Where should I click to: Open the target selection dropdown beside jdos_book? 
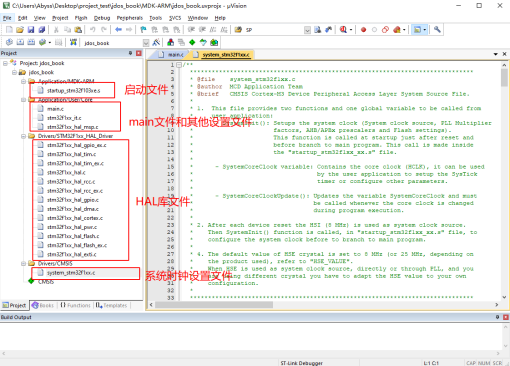(x=146, y=43)
